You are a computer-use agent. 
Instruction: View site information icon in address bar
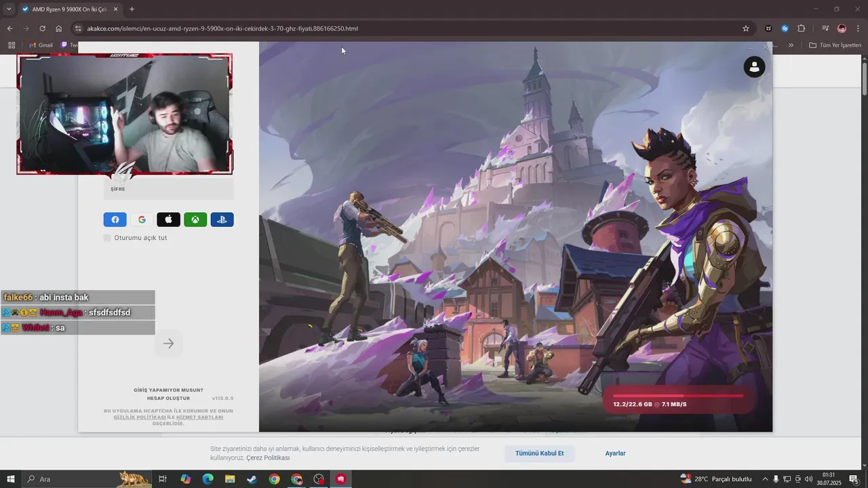point(79,28)
